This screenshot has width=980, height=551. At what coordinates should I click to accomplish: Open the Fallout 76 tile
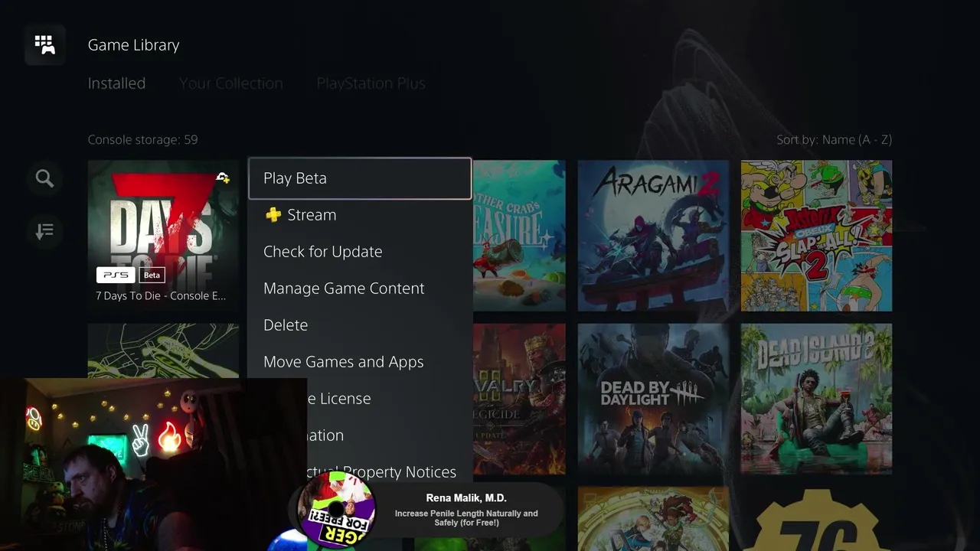pos(816,519)
